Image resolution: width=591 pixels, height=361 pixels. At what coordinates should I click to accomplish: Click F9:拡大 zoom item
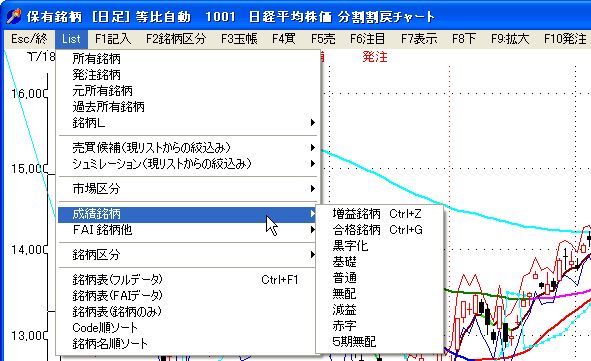pyautogui.click(x=510, y=39)
